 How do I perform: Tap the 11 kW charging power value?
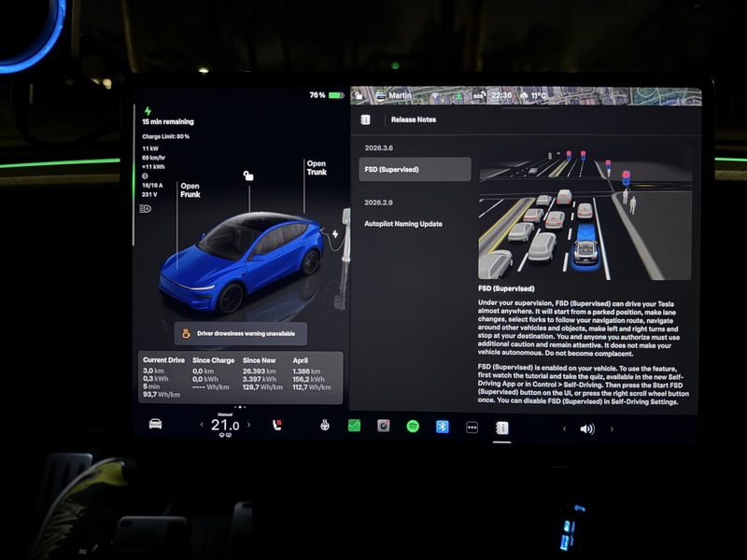150,148
